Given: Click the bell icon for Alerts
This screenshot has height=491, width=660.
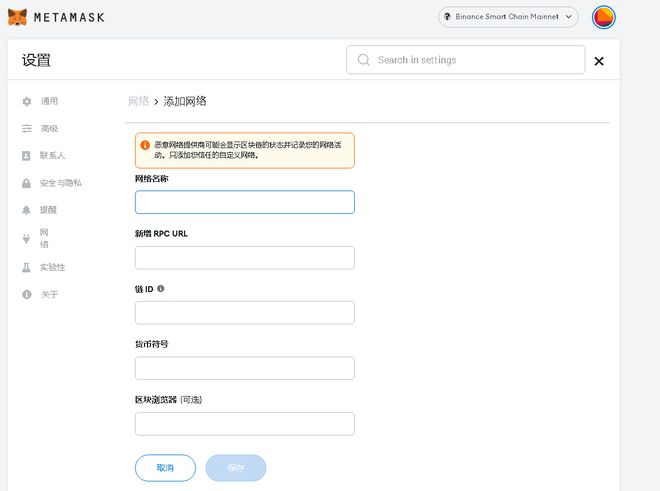Looking at the screenshot, I should coord(26,210).
